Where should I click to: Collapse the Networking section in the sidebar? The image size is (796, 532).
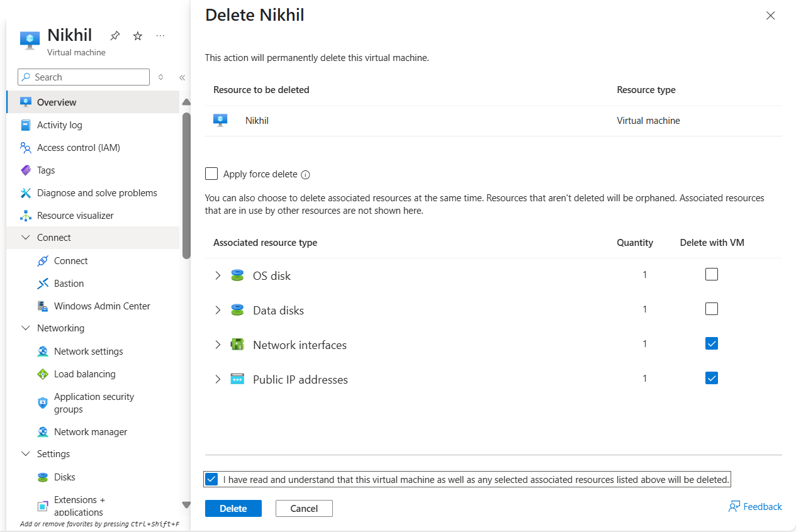click(x=26, y=328)
